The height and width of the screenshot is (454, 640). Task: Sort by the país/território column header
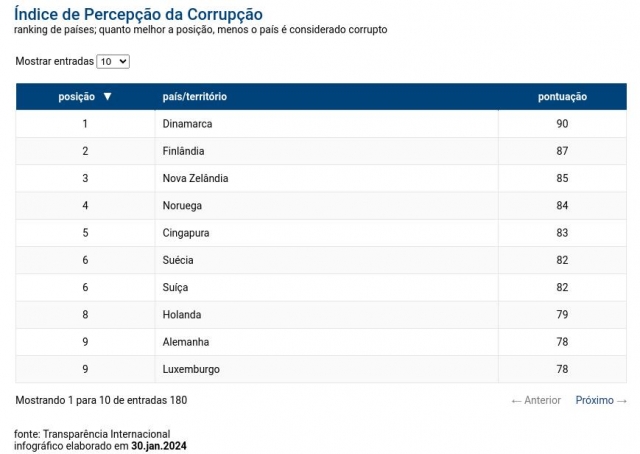[x=195, y=97]
